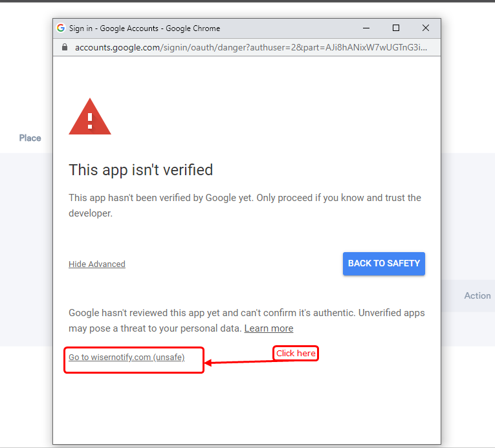This screenshot has height=448, width=495.
Task: Click the 'Only proceed if you know' paragraph
Action: tap(245, 206)
